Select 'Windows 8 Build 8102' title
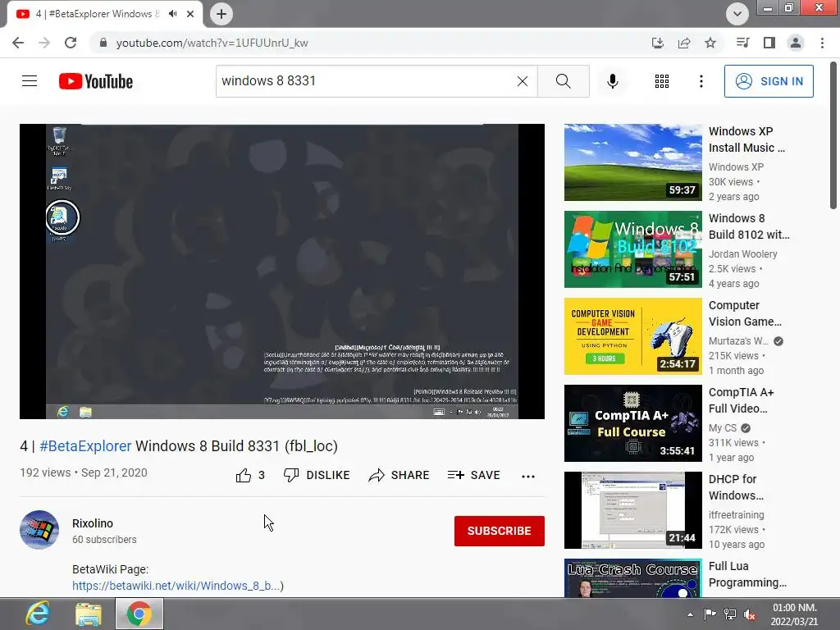Image resolution: width=840 pixels, height=630 pixels. (x=749, y=226)
